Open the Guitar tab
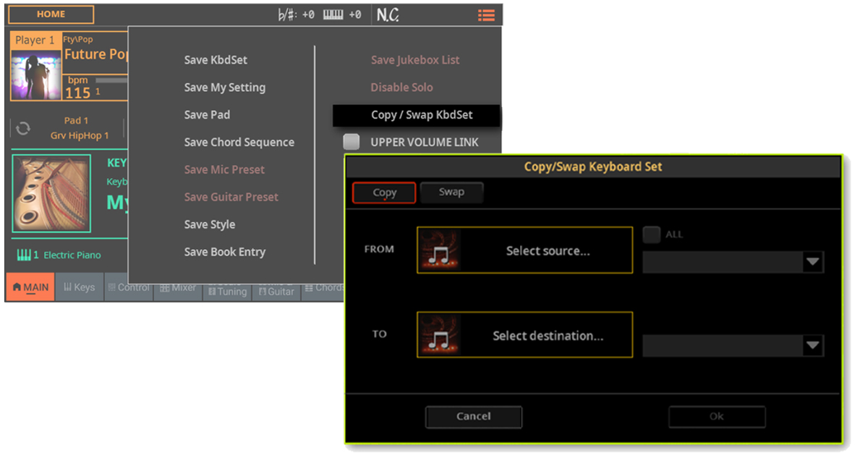The width and height of the screenshot is (868, 456). click(276, 291)
